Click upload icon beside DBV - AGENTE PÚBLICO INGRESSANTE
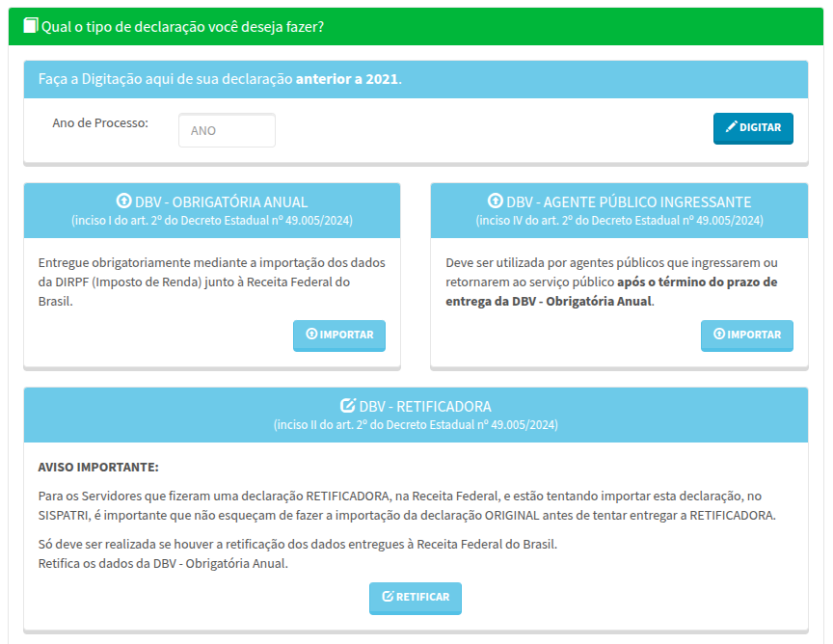This screenshot has width=833, height=644. click(496, 201)
